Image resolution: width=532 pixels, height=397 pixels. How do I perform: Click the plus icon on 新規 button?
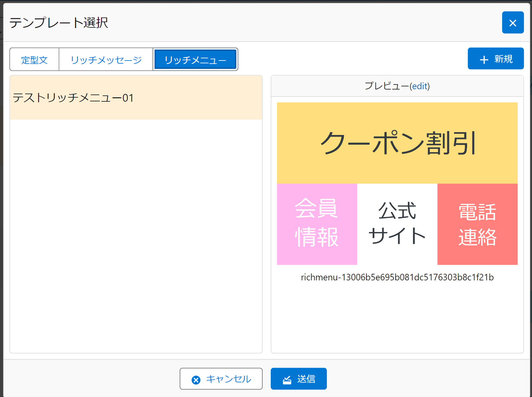484,59
